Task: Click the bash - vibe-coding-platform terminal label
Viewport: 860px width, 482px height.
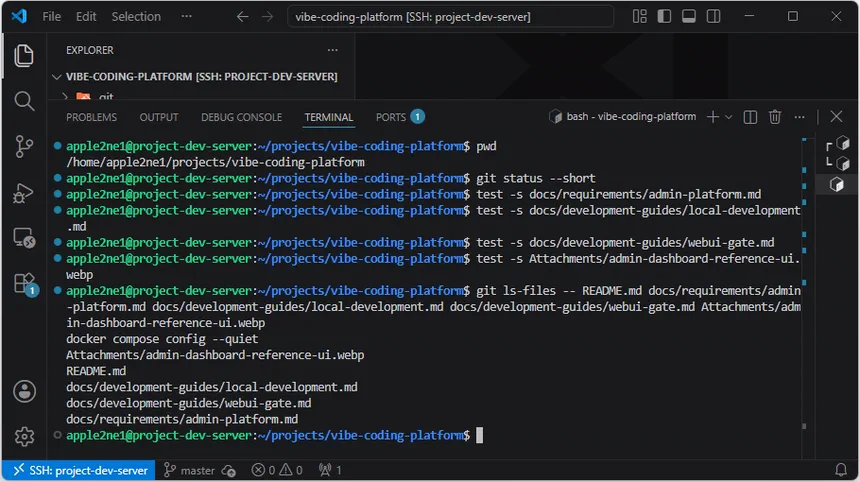Action: click(623, 117)
